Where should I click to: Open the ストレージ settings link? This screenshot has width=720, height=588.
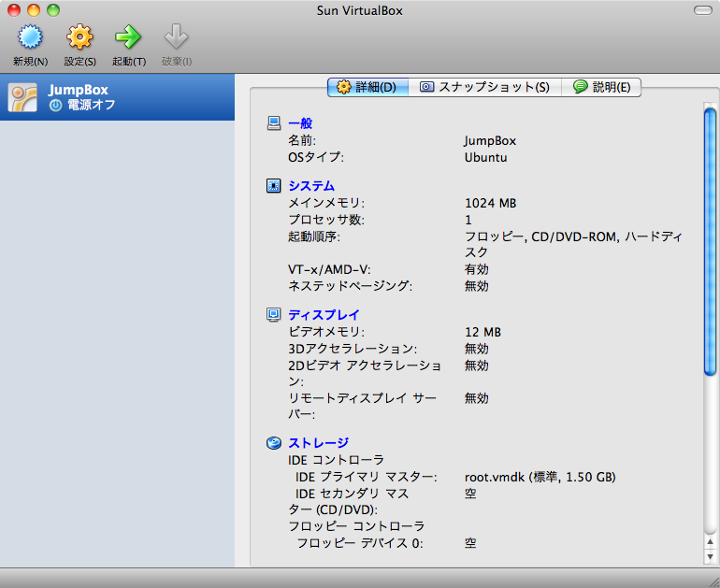click(x=318, y=443)
